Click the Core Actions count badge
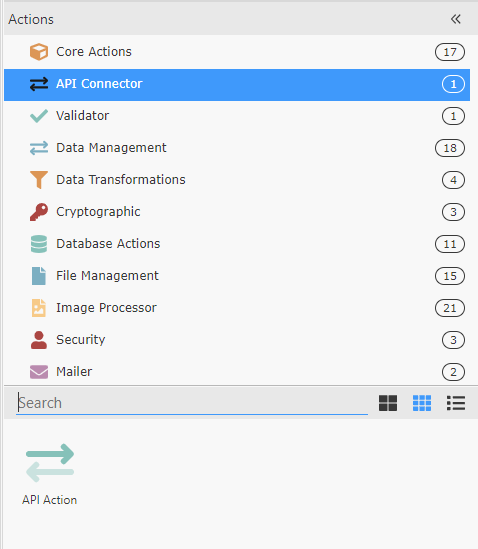This screenshot has height=549, width=478. pyautogui.click(x=450, y=52)
